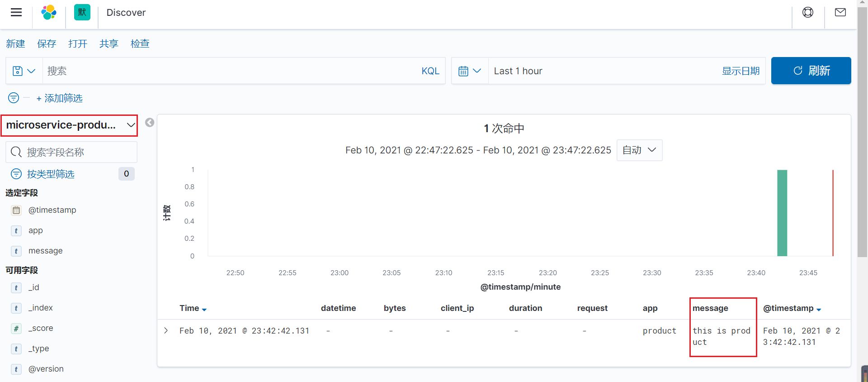Select the _id available field
The height and width of the screenshot is (382, 868).
tap(34, 288)
